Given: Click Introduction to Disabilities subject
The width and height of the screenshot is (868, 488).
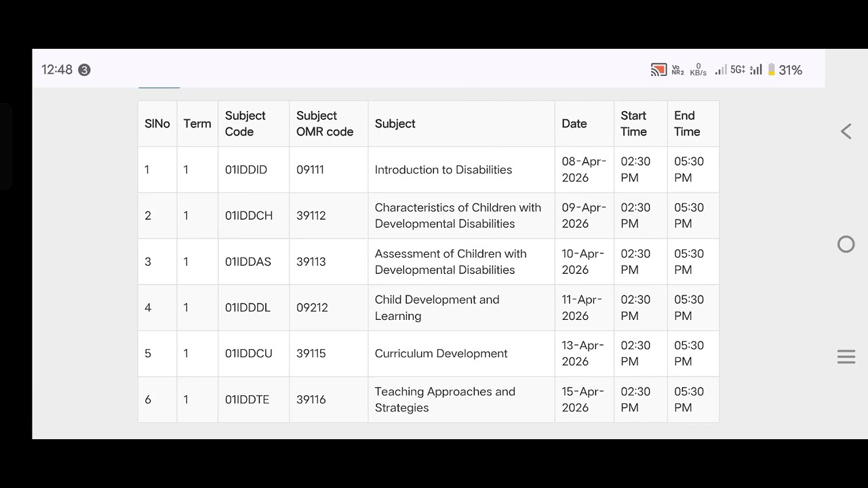Looking at the screenshot, I should (443, 170).
